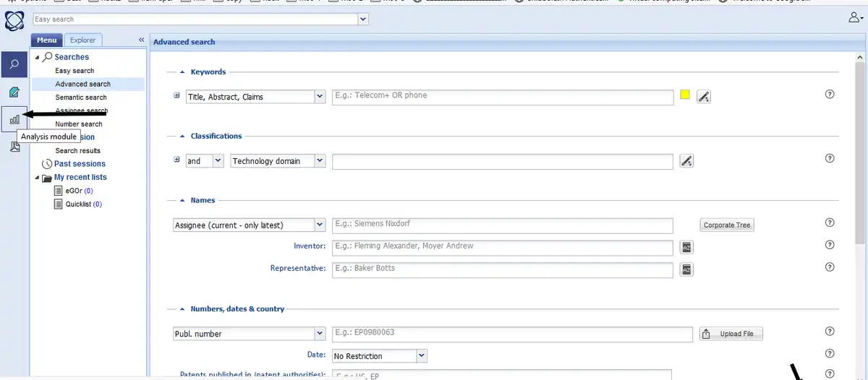Viewport: 868px width, 380px height.
Task: Open help for the Keywords row
Action: (830, 94)
